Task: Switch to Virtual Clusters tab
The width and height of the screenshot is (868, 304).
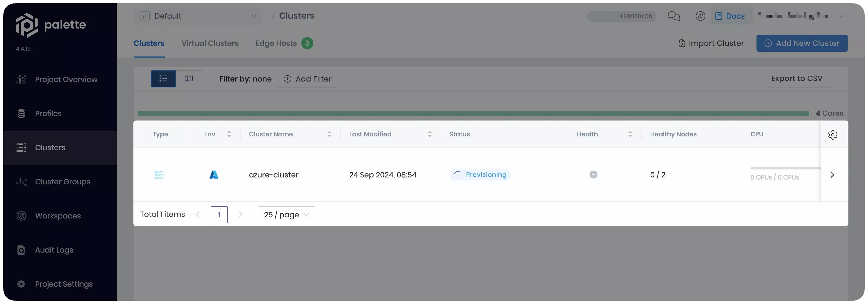Action: tap(210, 43)
